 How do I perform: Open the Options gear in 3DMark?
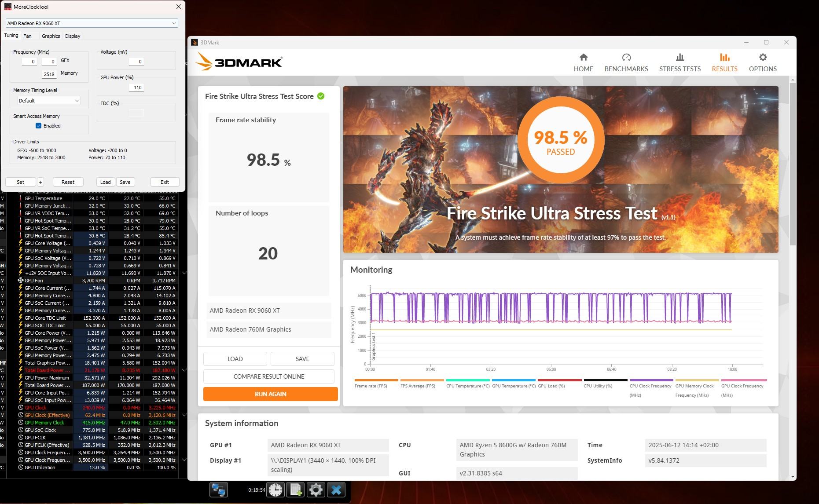pyautogui.click(x=763, y=57)
